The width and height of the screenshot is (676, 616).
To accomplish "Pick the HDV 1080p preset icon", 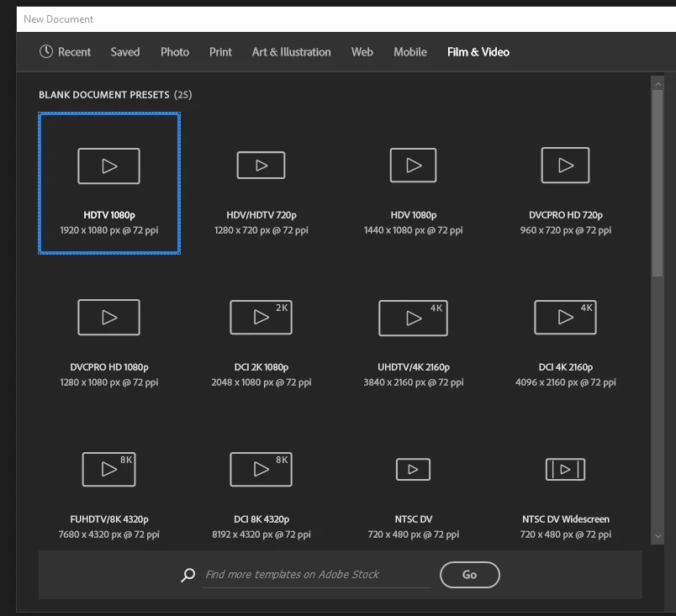I will (413, 165).
